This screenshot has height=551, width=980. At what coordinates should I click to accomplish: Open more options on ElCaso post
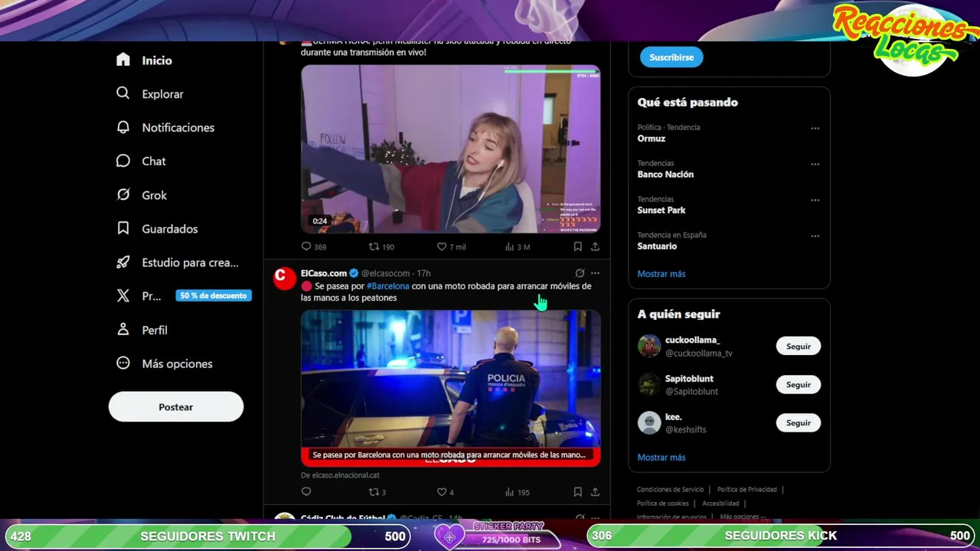(x=595, y=273)
